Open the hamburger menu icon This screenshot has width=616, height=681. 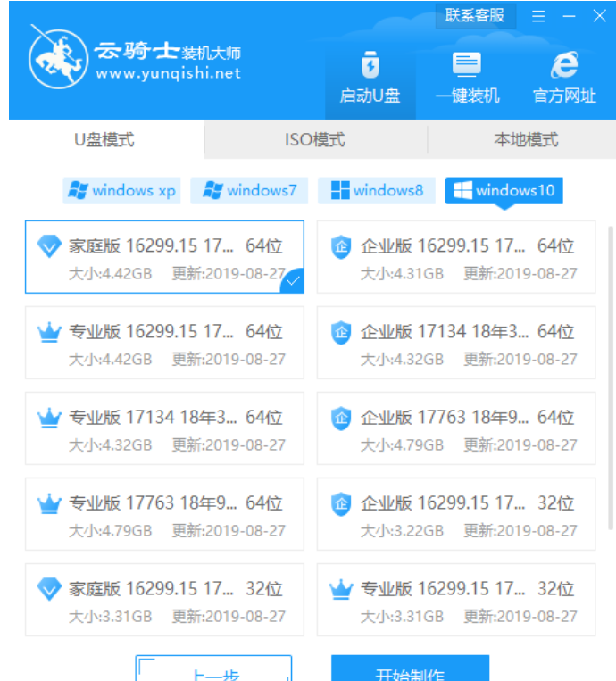coord(538,16)
